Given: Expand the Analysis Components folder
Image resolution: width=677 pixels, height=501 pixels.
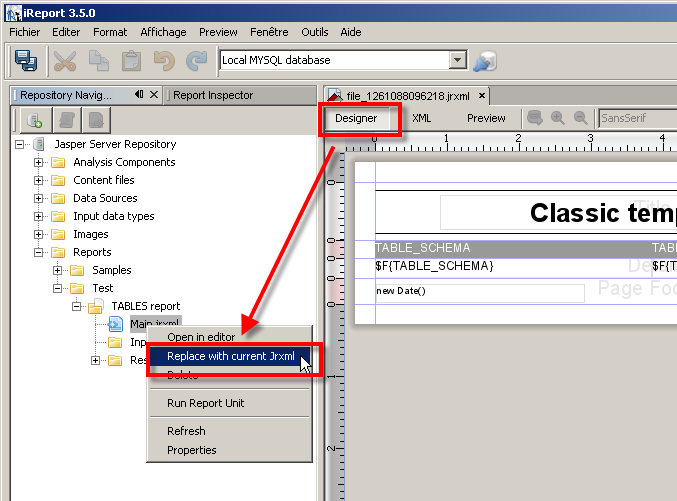Looking at the screenshot, I should tap(38, 162).
